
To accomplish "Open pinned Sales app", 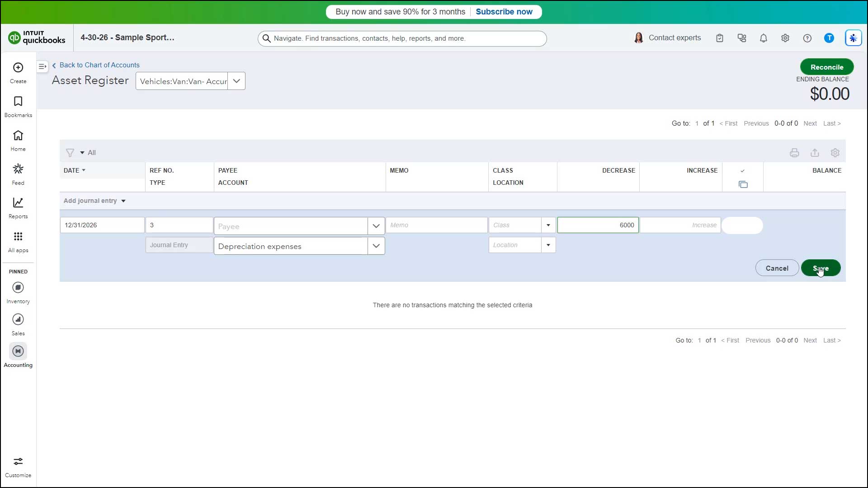I will [18, 325].
